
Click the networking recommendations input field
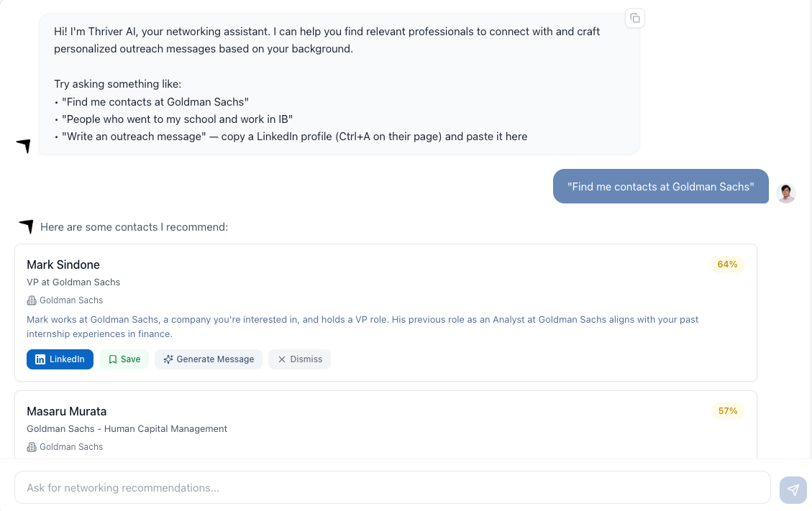click(393, 488)
